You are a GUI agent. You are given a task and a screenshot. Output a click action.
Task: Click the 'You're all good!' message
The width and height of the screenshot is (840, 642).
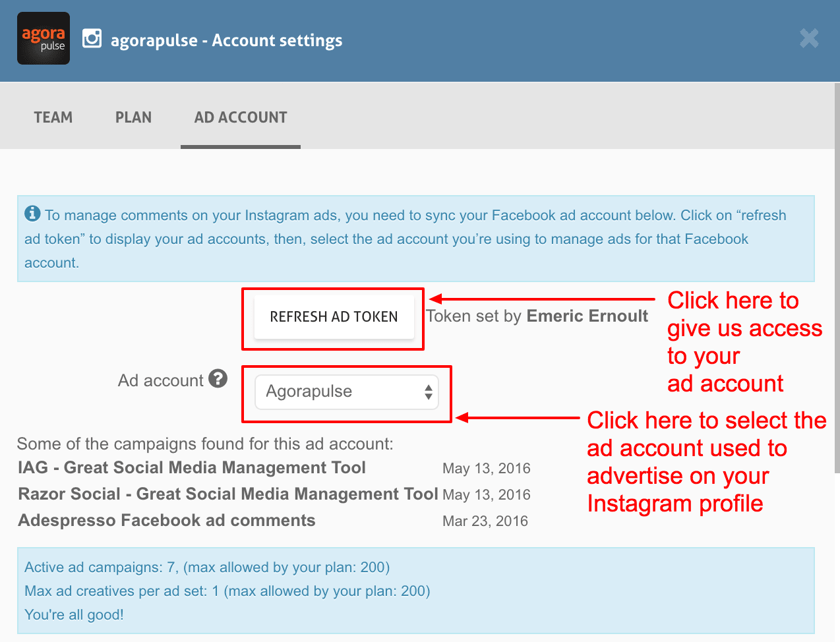pyautogui.click(x=74, y=615)
